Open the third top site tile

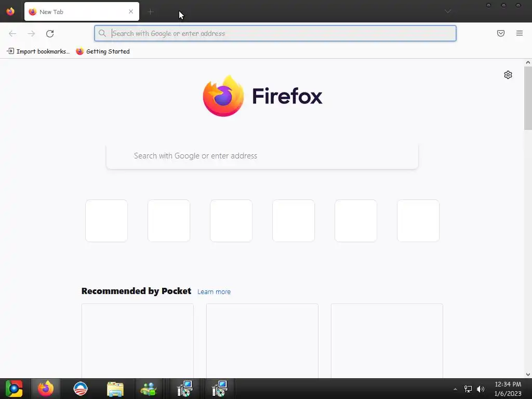click(231, 221)
